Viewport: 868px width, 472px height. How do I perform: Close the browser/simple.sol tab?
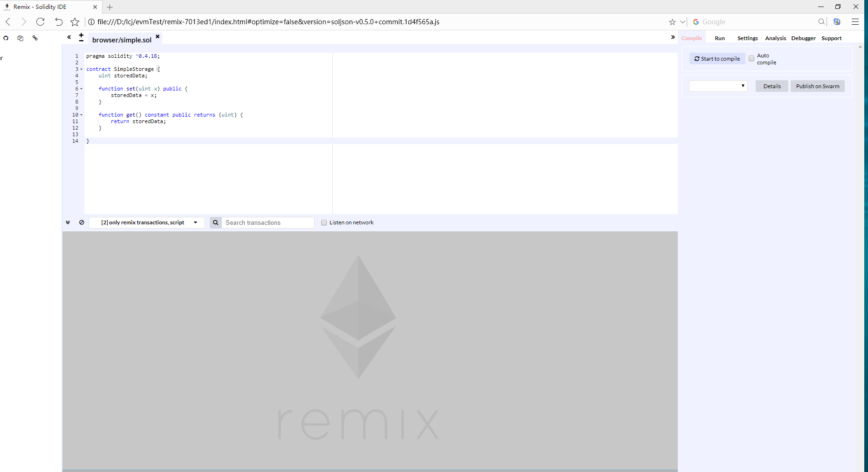point(158,36)
